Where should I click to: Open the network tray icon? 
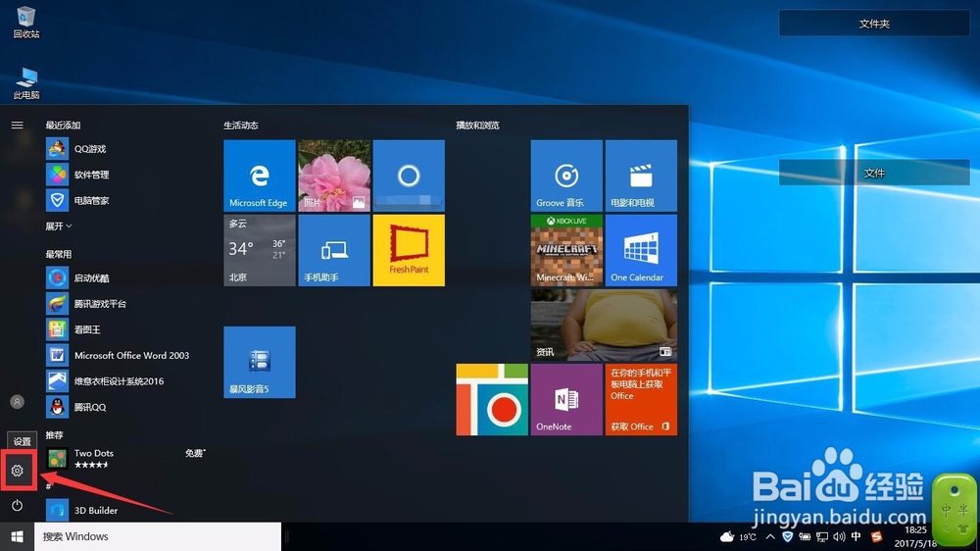822,536
